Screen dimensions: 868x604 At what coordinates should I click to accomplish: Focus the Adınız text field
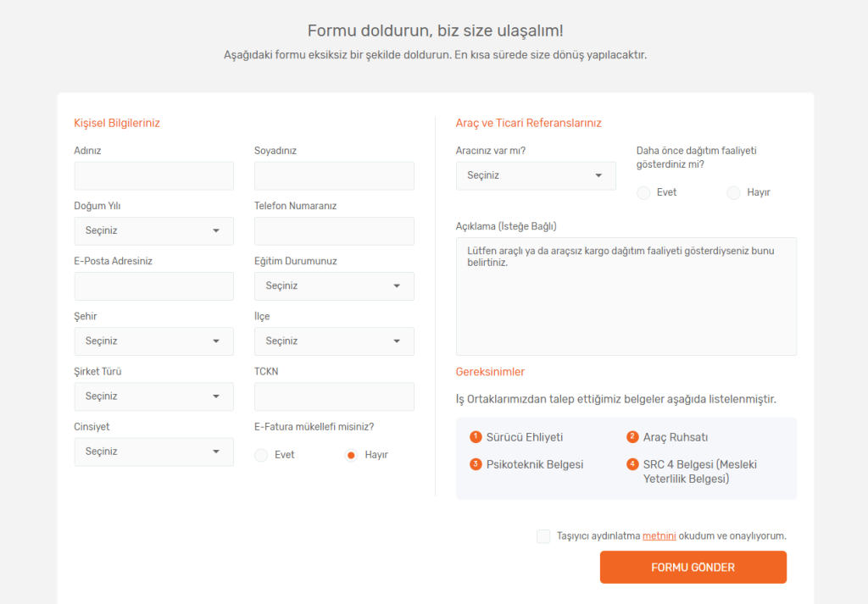pyautogui.click(x=154, y=176)
